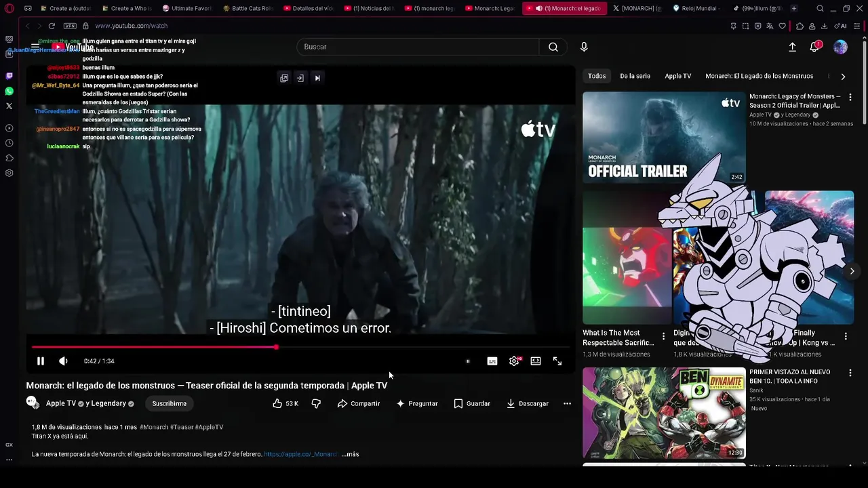Open X (Twitter) in Opera sidebar
868x488 pixels.
click(9, 106)
